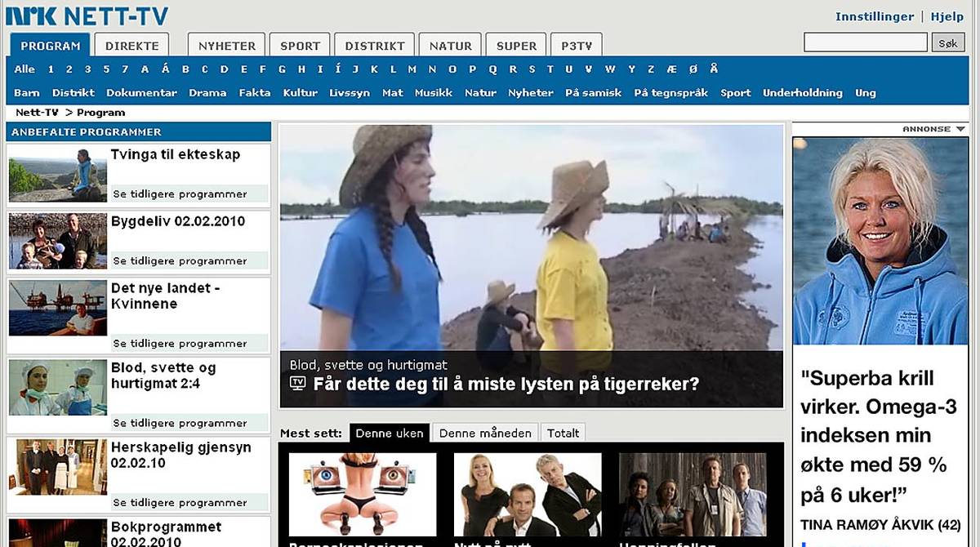Expand the Annonse dropdown arrow
This screenshot has width=980, height=547.
[960, 129]
